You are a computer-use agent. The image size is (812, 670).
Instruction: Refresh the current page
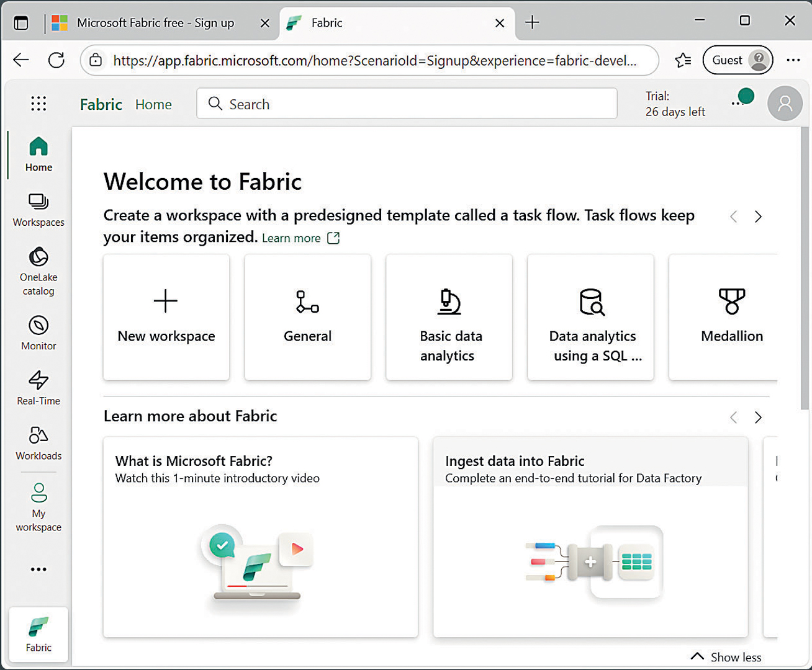tap(56, 60)
